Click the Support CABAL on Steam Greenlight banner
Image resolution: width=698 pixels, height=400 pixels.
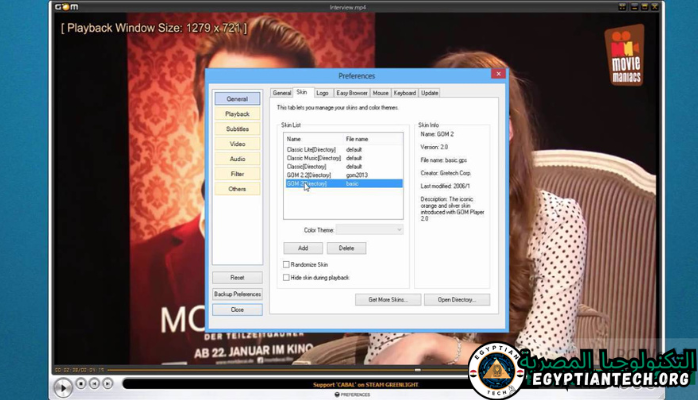coord(365,384)
